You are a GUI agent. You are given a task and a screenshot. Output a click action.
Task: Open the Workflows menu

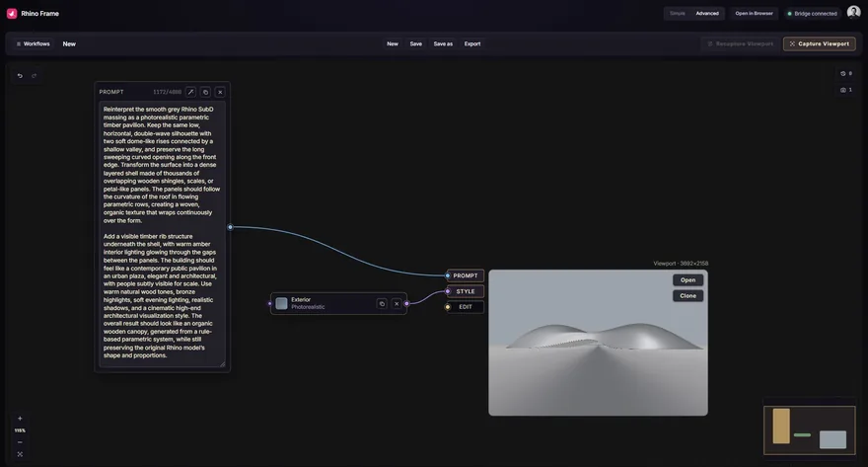34,43
